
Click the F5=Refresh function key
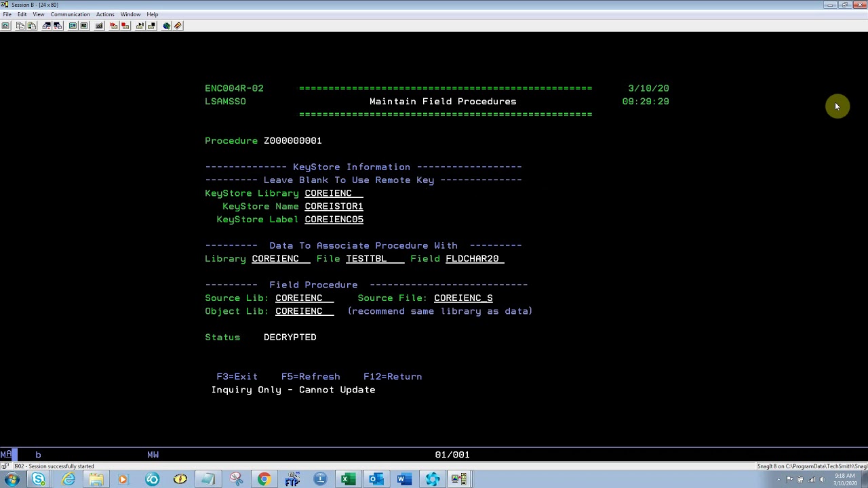coord(311,377)
